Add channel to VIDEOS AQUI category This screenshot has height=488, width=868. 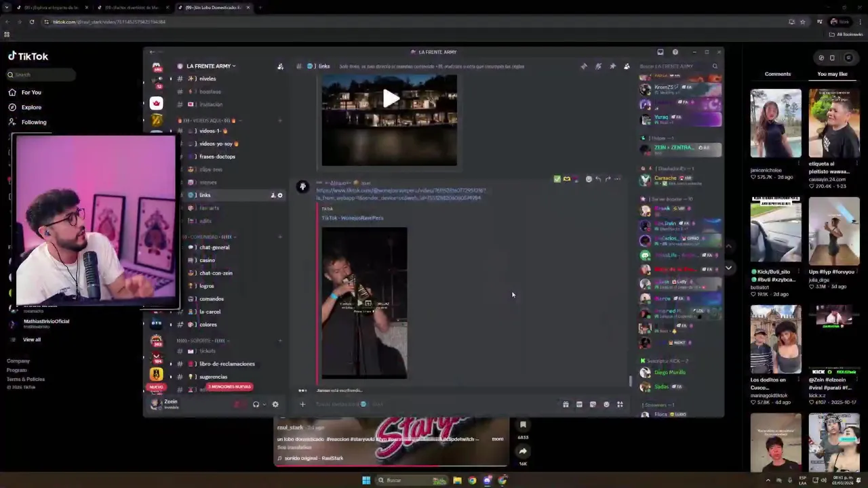[x=280, y=121]
